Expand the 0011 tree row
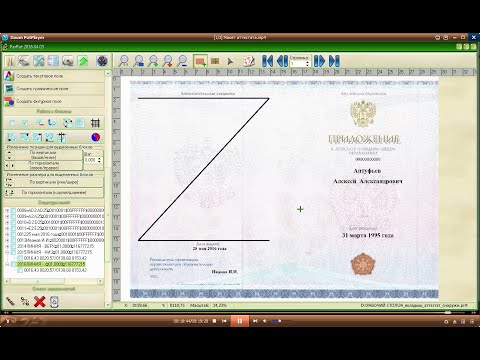480x360 pixels. [7, 228]
